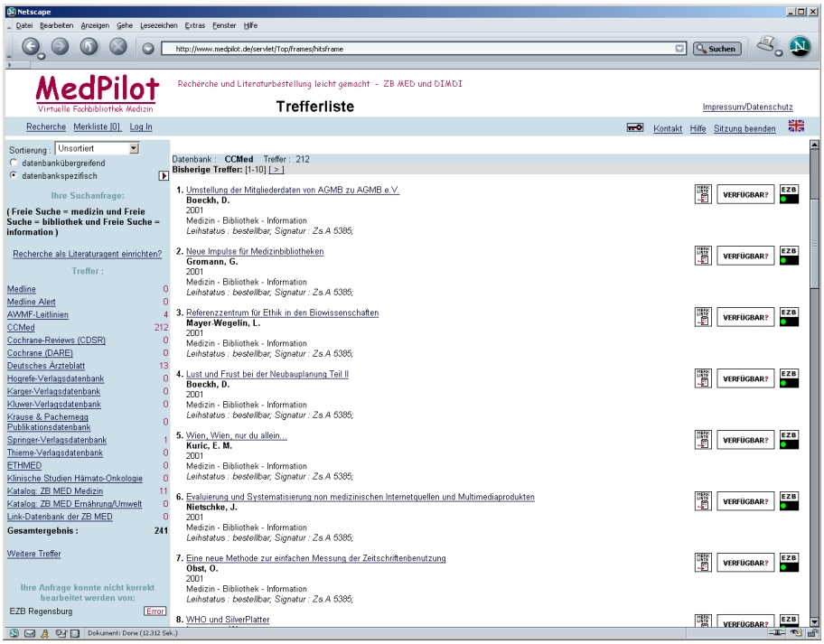Select the datenbankspezifisch radio option
This screenshot has width=824, height=644.
14,175
